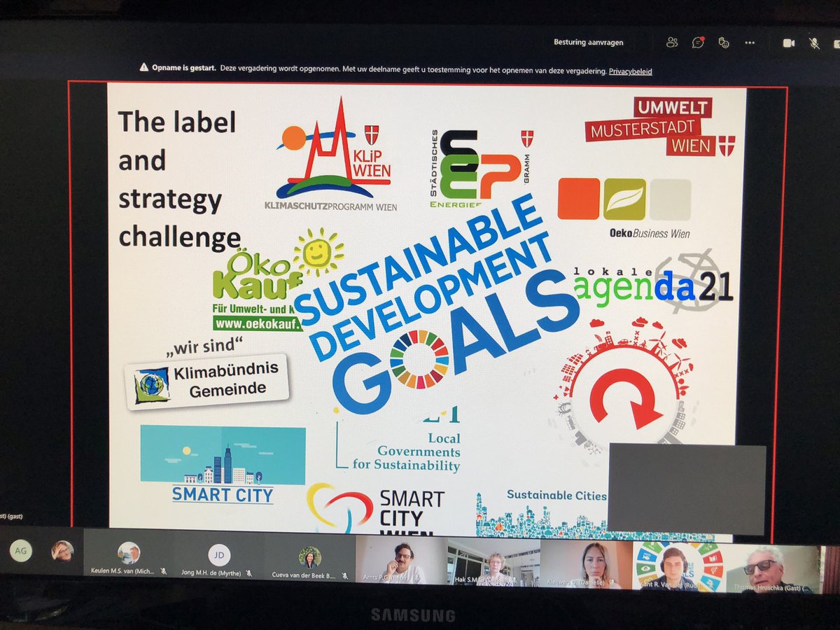Viewport: 840px width, 630px height.
Task: Toggle the camera in the meeting toolbar
Action: (789, 43)
